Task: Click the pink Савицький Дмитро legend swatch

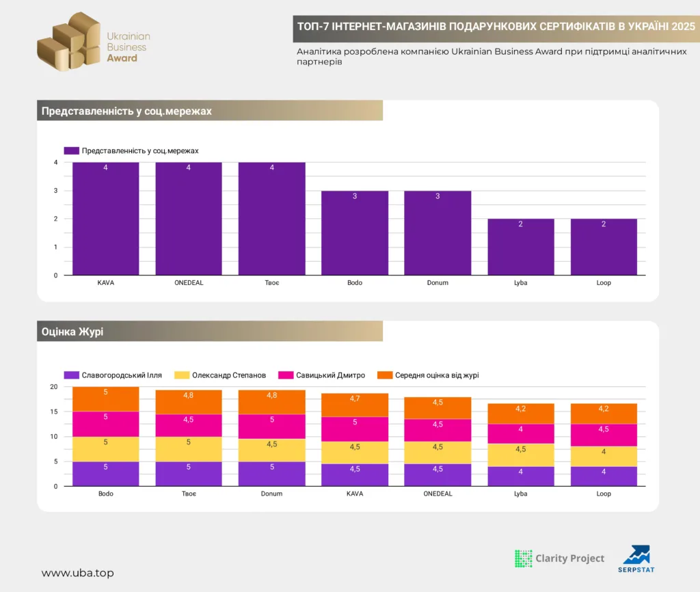Action: coord(286,375)
